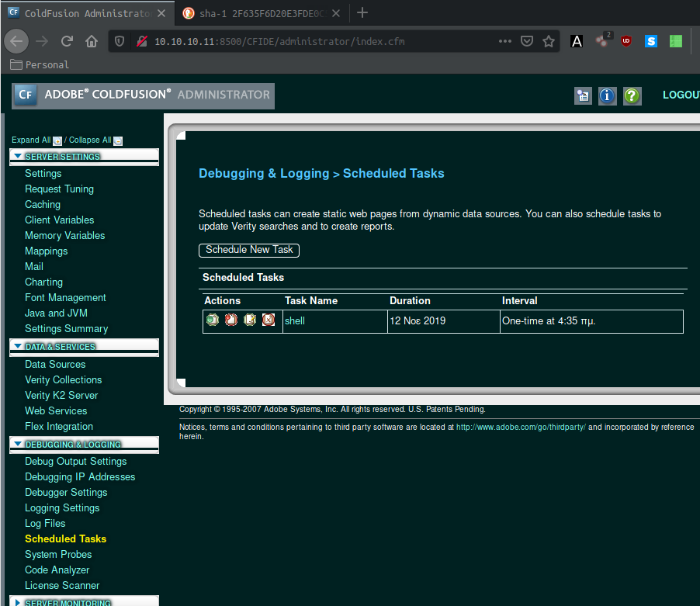This screenshot has height=606, width=700.
Task: Open the blue S extension icon
Action: (651, 41)
